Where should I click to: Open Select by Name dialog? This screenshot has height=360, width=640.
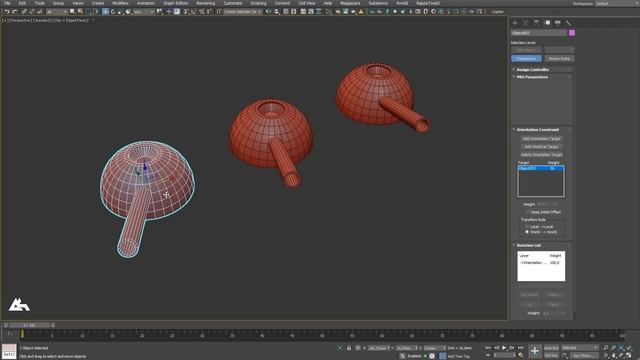pyautogui.click(x=80, y=12)
